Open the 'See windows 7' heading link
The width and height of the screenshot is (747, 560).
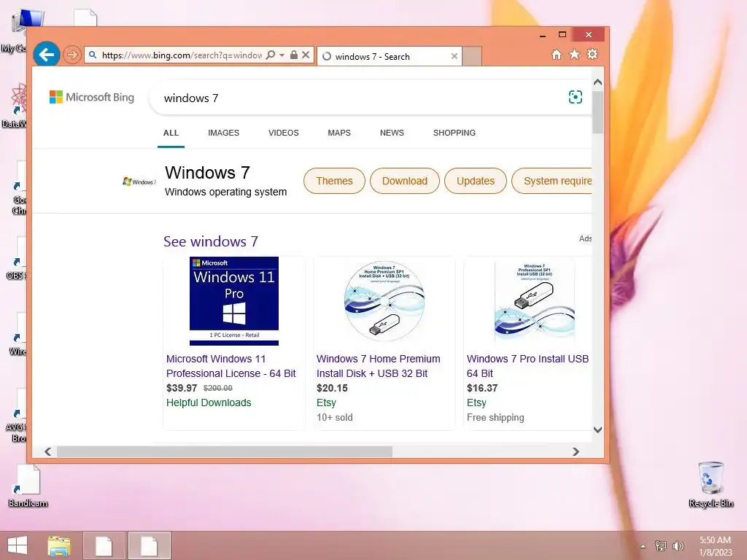211,241
